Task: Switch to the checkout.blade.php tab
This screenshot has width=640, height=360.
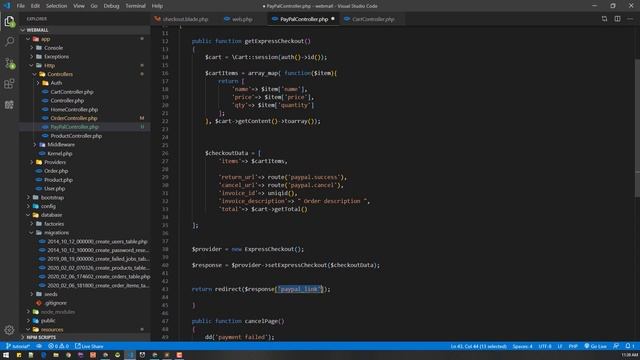Action: pos(182,19)
